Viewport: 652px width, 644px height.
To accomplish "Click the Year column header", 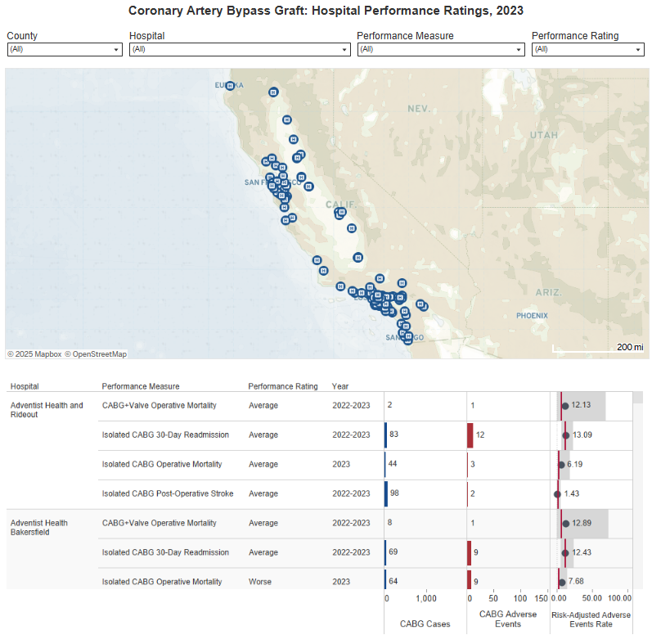I will click(340, 386).
